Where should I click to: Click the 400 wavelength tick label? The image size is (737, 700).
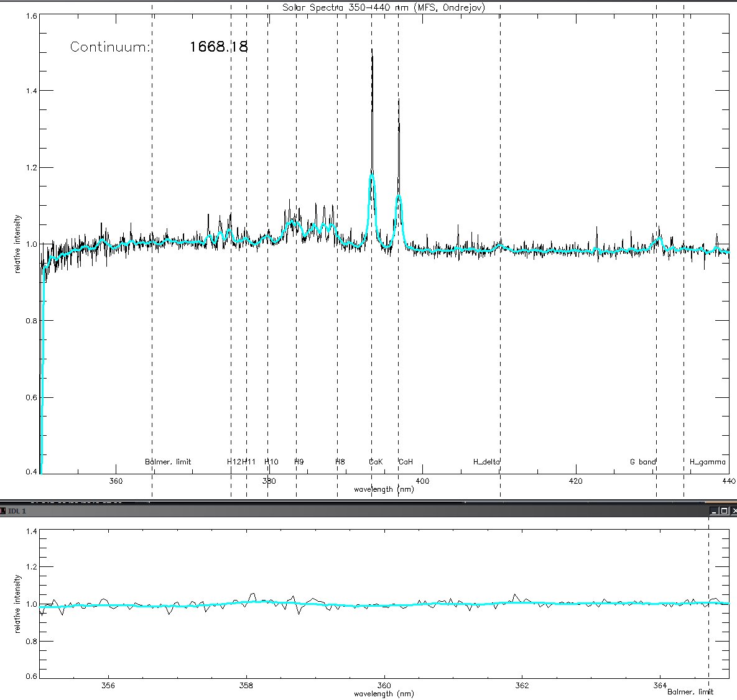422,481
